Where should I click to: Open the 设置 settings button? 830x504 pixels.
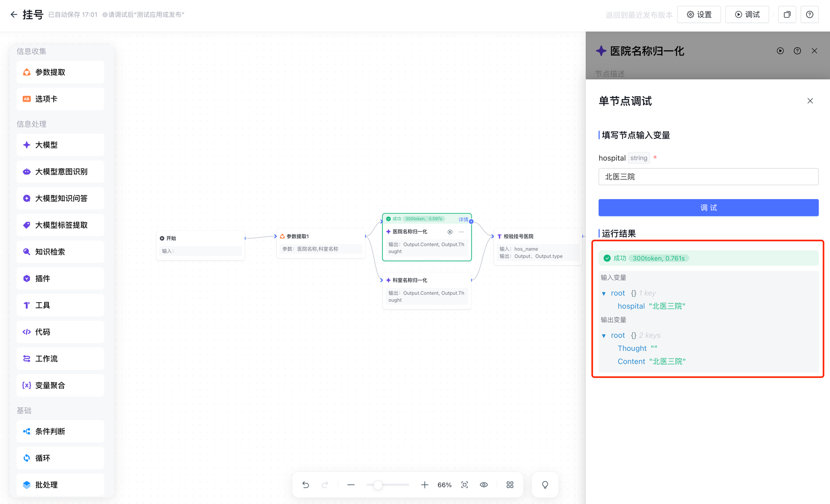699,15
